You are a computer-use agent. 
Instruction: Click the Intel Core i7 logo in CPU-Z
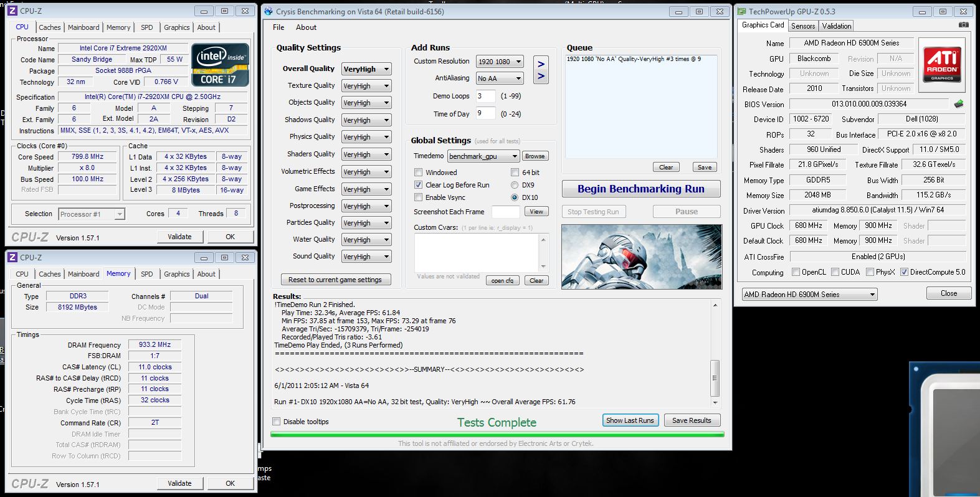[221, 64]
